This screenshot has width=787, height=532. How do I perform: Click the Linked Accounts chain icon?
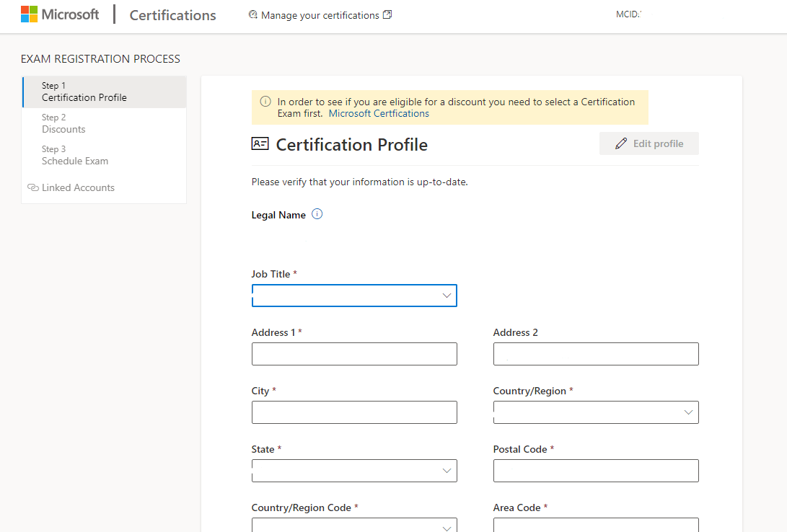[x=33, y=187]
